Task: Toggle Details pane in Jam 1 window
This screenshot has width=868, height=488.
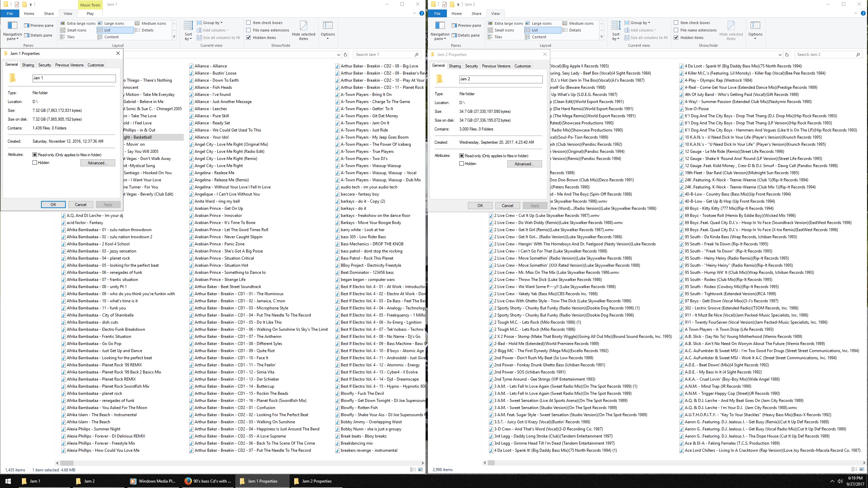Action: click(38, 35)
